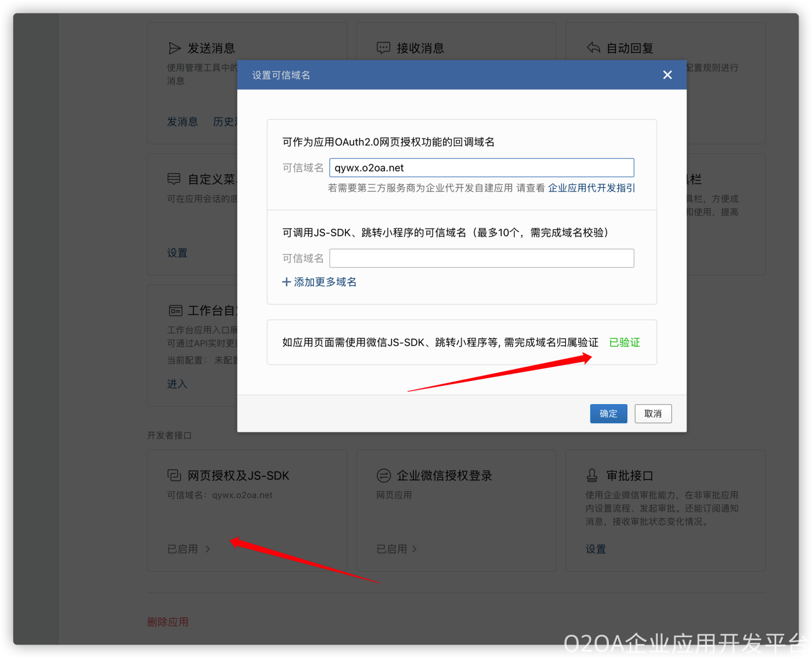Click the 自定义菜单 card icon
812x658 pixels.
click(x=174, y=179)
